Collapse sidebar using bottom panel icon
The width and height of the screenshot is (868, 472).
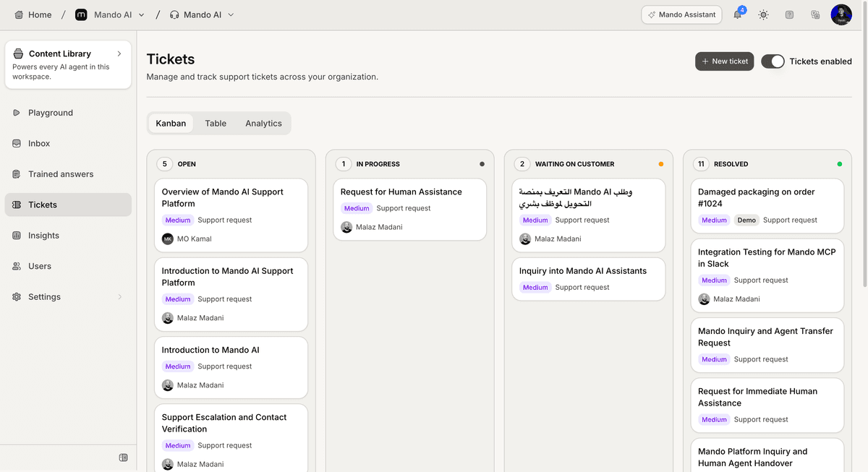pyautogui.click(x=123, y=458)
